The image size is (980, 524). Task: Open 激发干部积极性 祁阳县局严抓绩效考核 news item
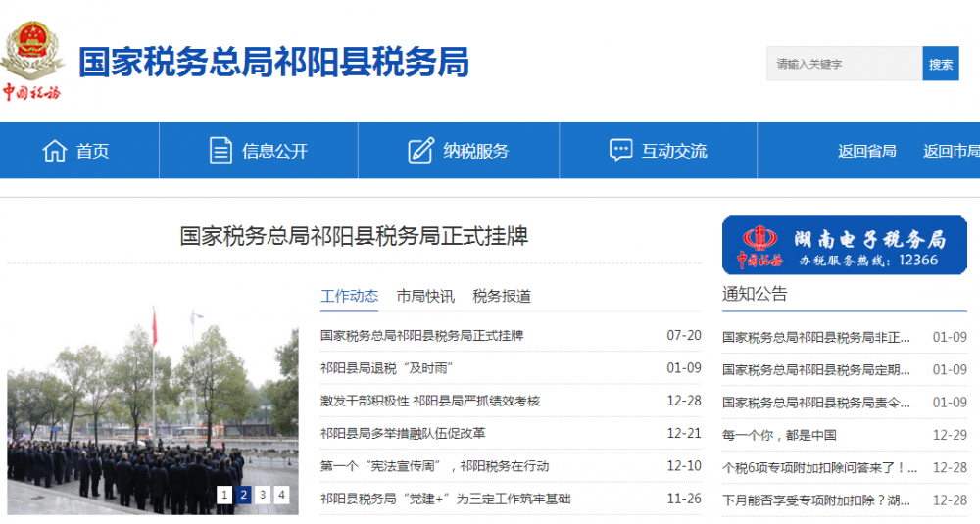point(429,401)
